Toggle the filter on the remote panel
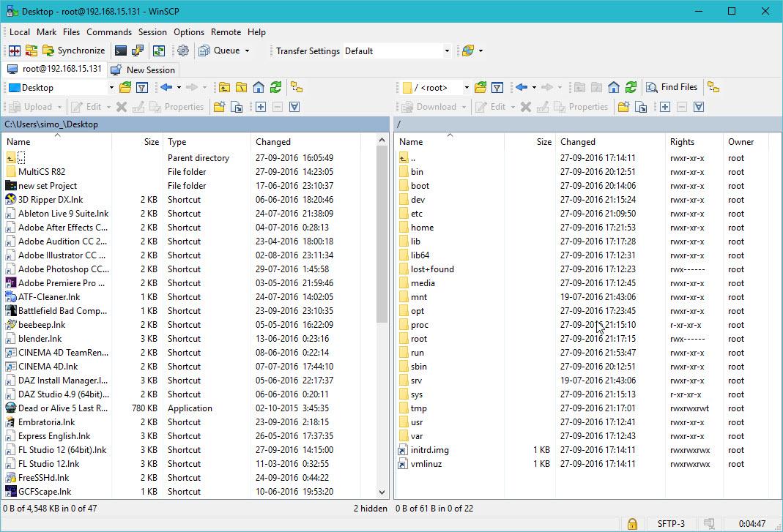This screenshot has width=783, height=532. [497, 86]
